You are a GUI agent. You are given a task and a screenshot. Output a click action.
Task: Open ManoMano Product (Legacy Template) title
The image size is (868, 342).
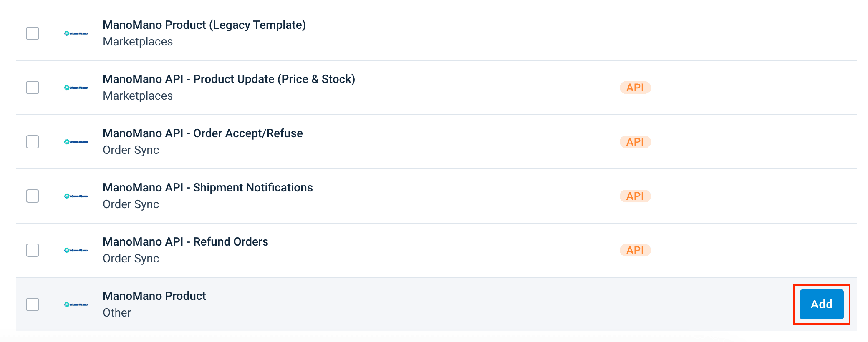coord(204,25)
